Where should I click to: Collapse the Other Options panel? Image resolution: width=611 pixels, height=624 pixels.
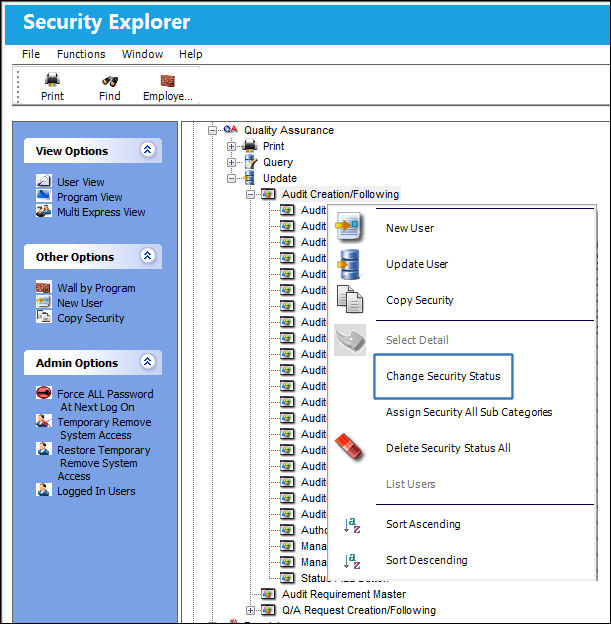pyautogui.click(x=147, y=255)
